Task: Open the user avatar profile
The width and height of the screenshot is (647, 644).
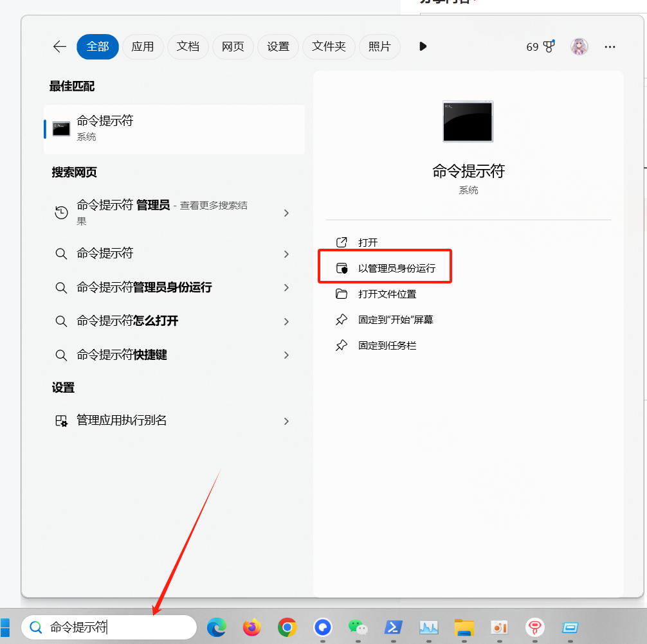Action: pyautogui.click(x=579, y=46)
